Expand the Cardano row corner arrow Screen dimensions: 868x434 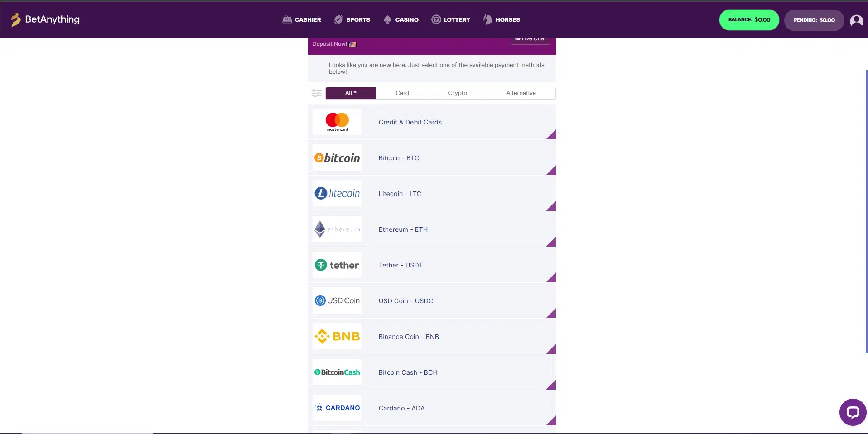pos(552,422)
